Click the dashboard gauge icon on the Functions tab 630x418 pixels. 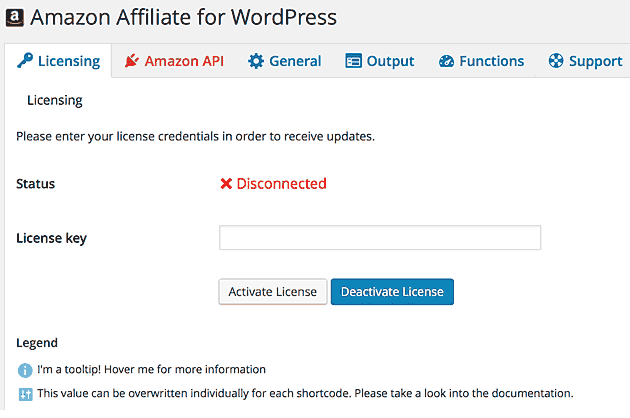coord(446,61)
